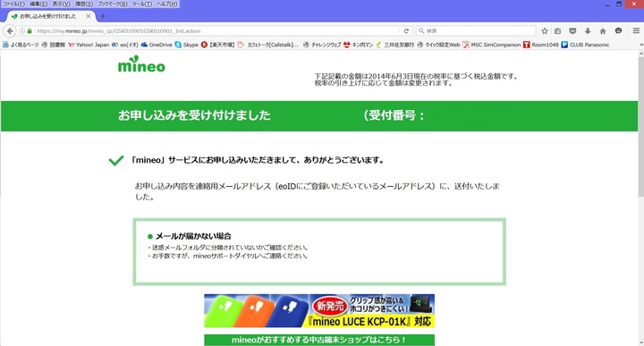Open the Room1048 bookmark
The image size is (644, 346).
pos(541,45)
